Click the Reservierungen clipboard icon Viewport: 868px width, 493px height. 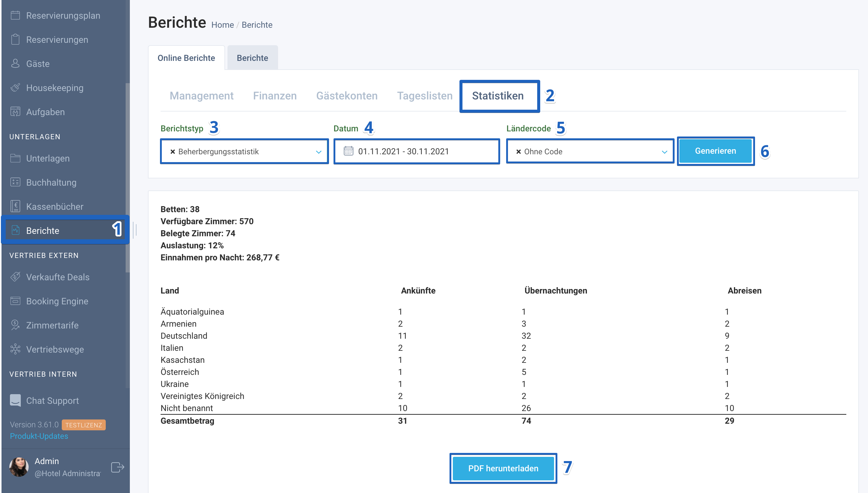click(x=15, y=39)
